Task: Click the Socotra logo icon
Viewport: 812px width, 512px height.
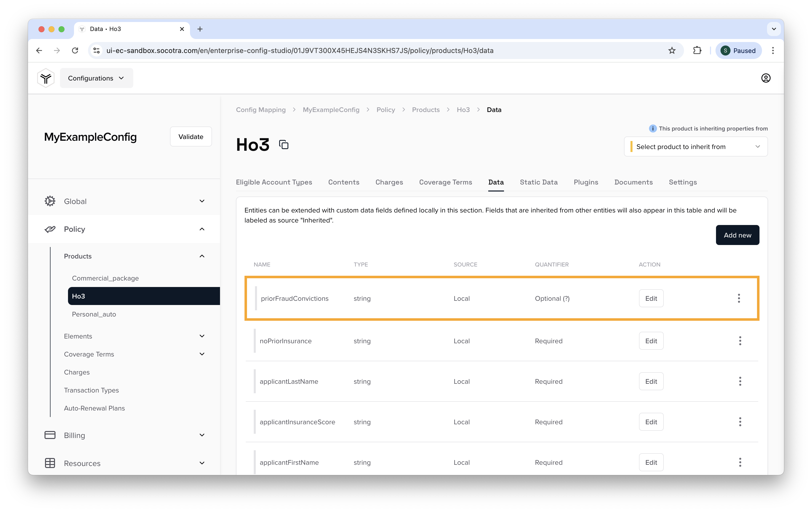Action: tap(46, 78)
